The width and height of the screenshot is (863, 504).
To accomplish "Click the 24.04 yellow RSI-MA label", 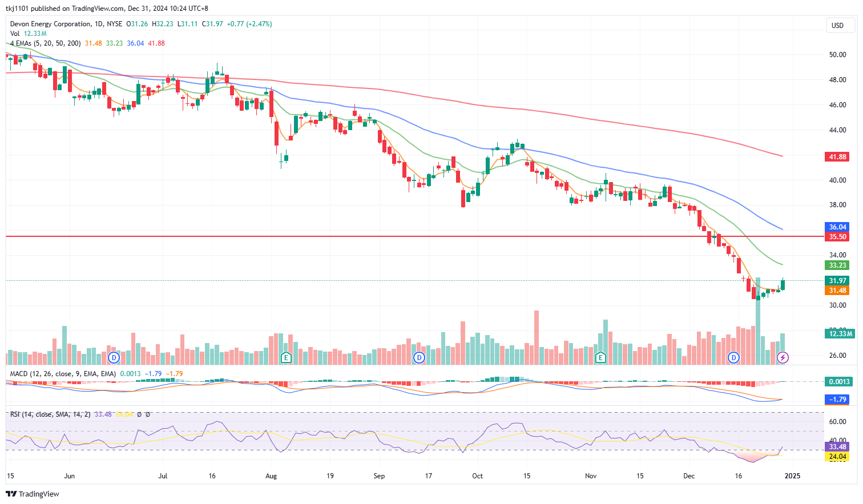I will click(x=837, y=457).
